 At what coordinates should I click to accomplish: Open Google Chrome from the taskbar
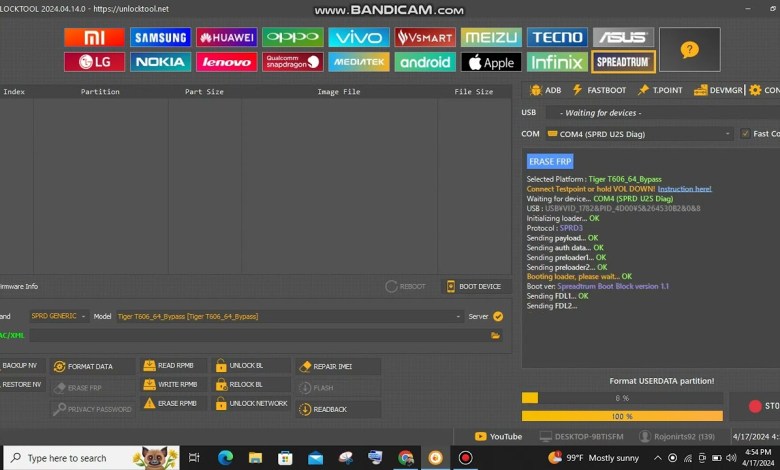click(405, 458)
